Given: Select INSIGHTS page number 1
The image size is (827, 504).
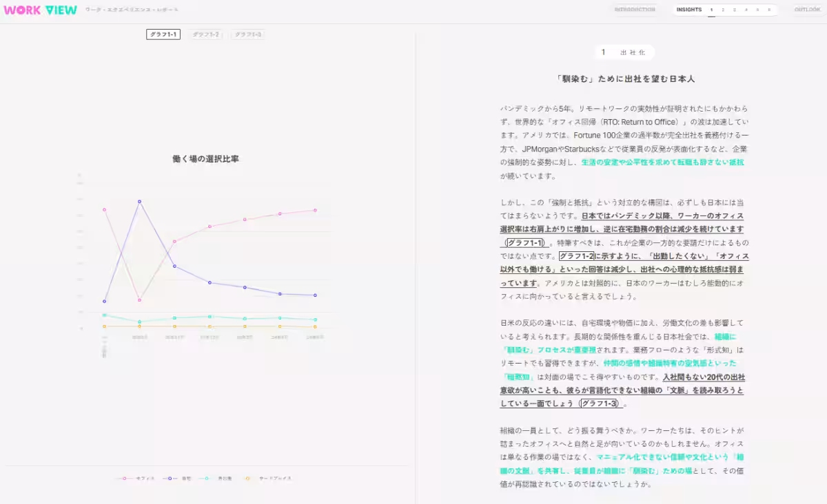Looking at the screenshot, I should (711, 10).
